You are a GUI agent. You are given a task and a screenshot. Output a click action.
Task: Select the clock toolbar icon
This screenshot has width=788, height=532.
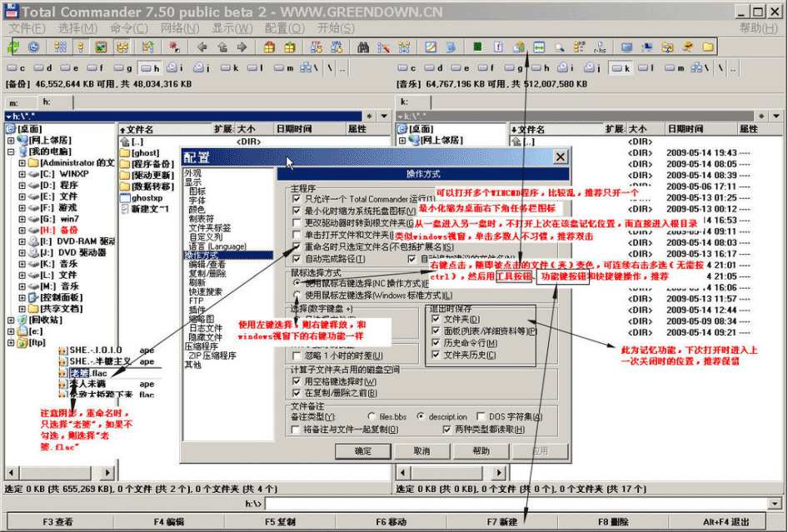pos(33,47)
